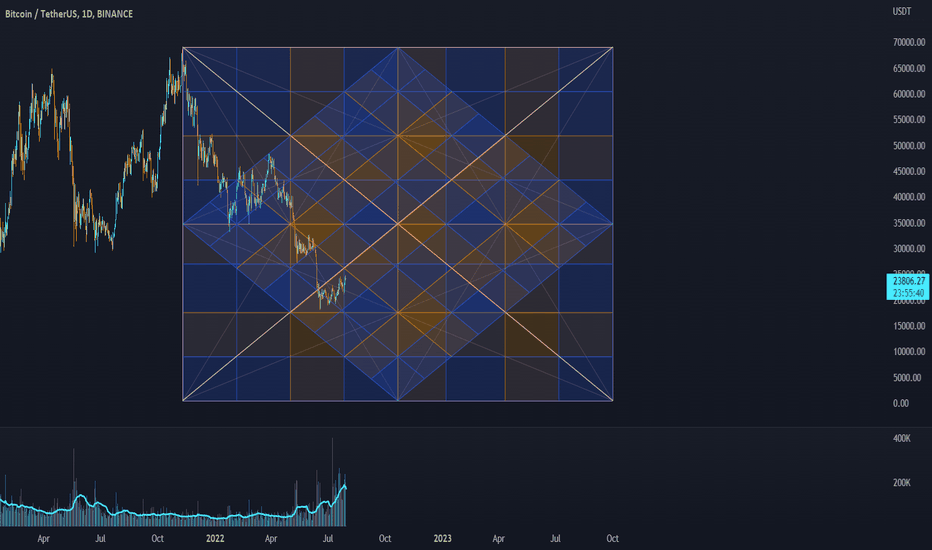Click the 2023 time axis label

pyautogui.click(x=442, y=538)
